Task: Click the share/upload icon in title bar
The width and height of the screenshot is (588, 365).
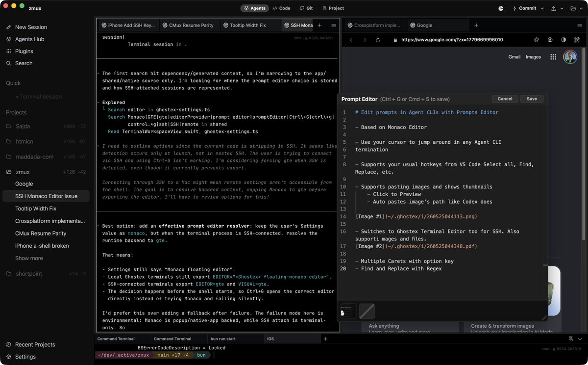Action: point(554,8)
